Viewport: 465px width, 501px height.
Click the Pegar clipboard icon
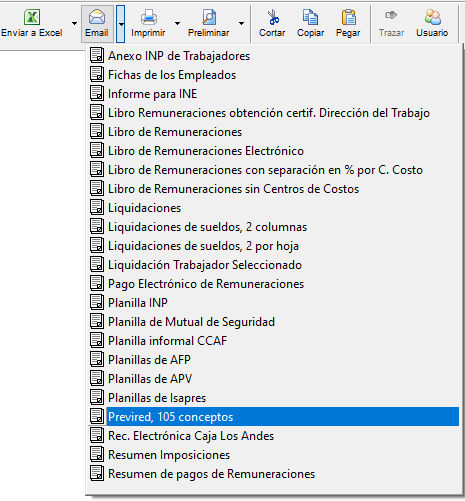coord(348,17)
